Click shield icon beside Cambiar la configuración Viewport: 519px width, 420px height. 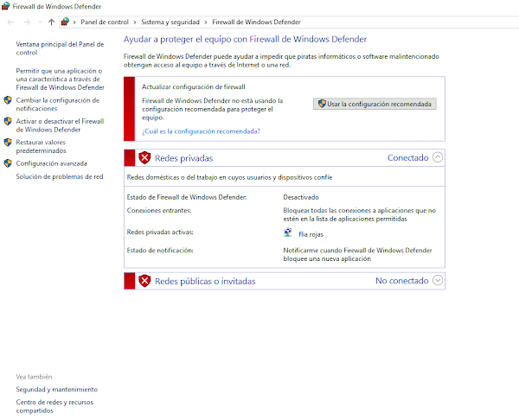click(8, 100)
